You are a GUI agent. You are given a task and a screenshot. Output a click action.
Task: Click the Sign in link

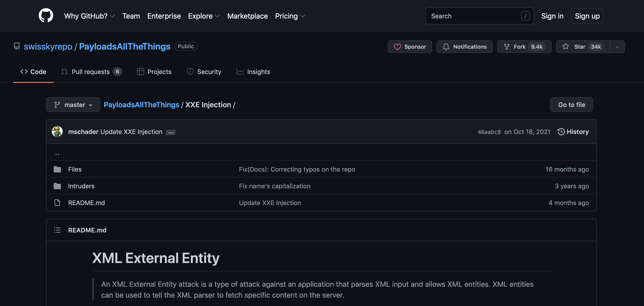pos(552,16)
